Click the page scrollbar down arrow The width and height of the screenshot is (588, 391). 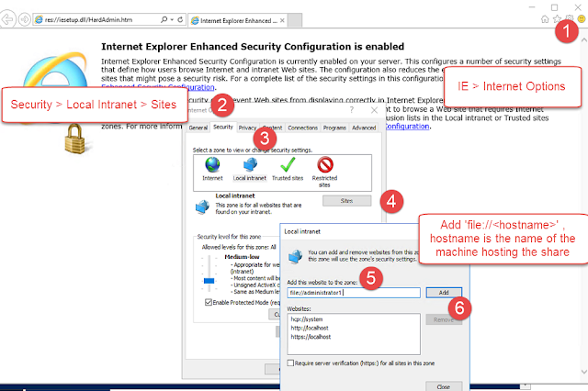[x=584, y=372]
